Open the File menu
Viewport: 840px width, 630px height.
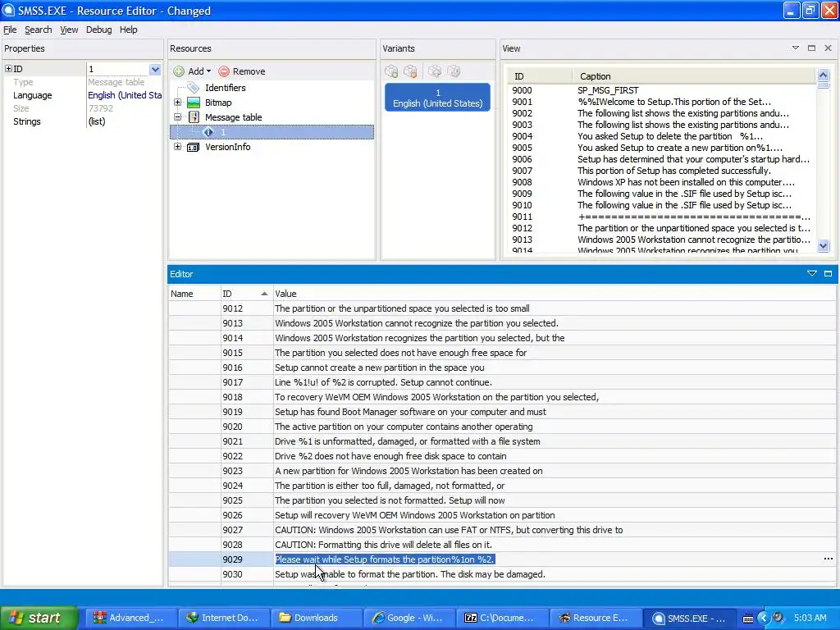(10, 30)
